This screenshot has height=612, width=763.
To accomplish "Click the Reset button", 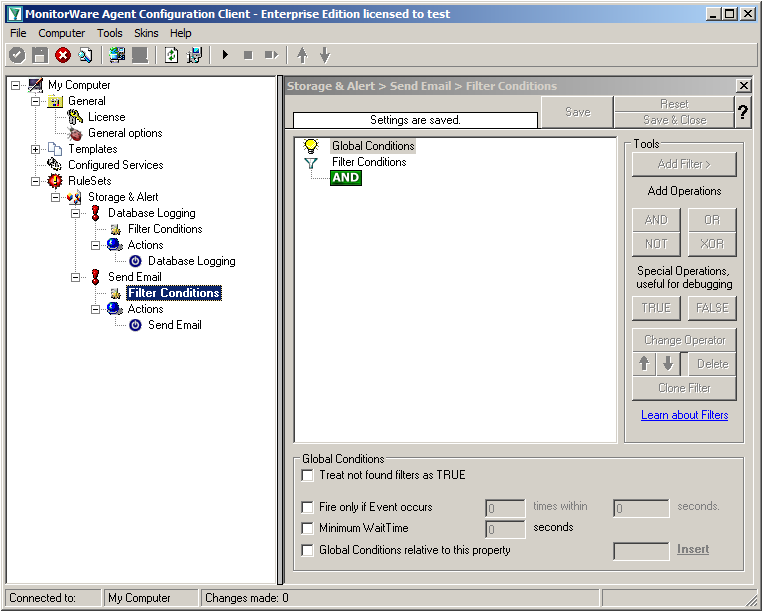I will coord(674,104).
